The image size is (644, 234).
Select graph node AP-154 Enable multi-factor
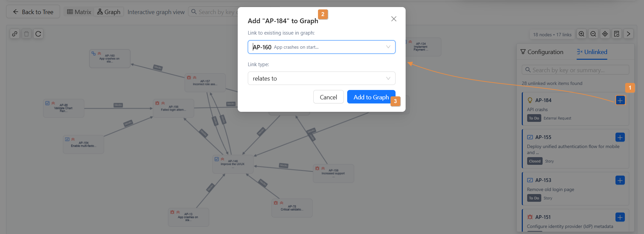point(84,144)
